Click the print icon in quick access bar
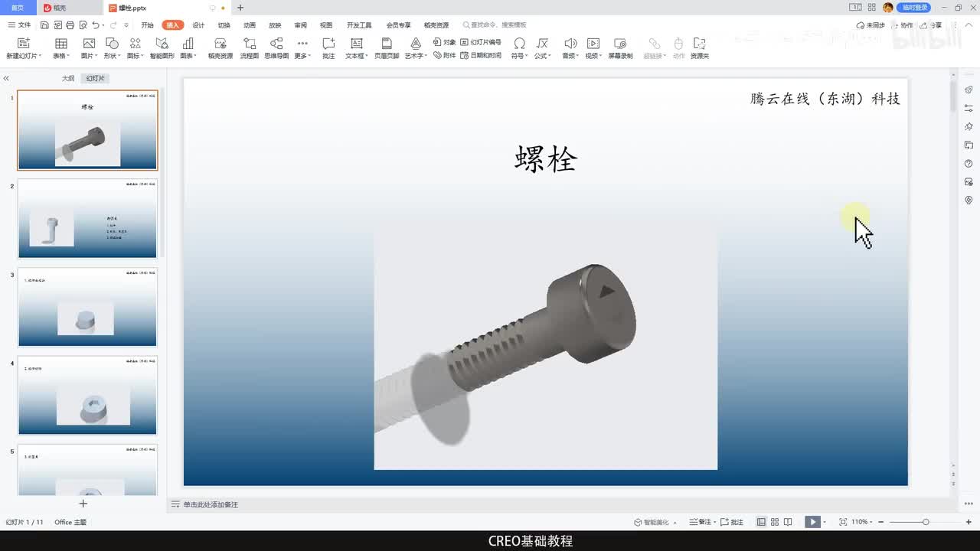This screenshot has width=980, height=551. click(x=70, y=25)
